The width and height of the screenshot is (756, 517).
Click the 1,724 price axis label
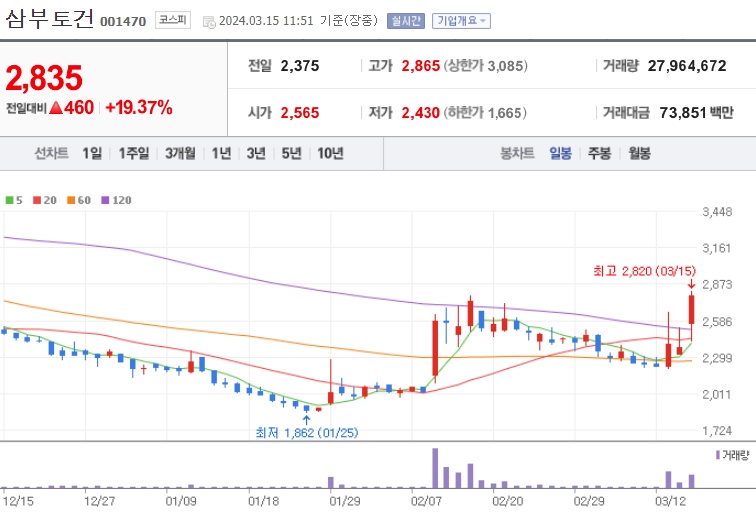click(717, 431)
